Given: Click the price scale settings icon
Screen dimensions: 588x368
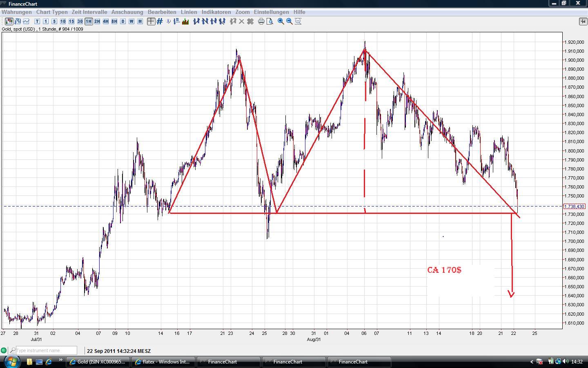Looking at the screenshot, I should click(177, 21).
